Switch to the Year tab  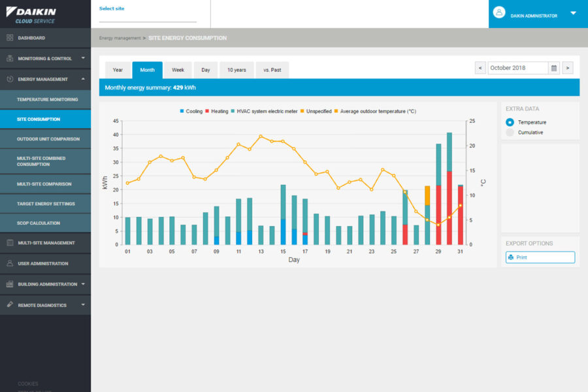pos(118,70)
